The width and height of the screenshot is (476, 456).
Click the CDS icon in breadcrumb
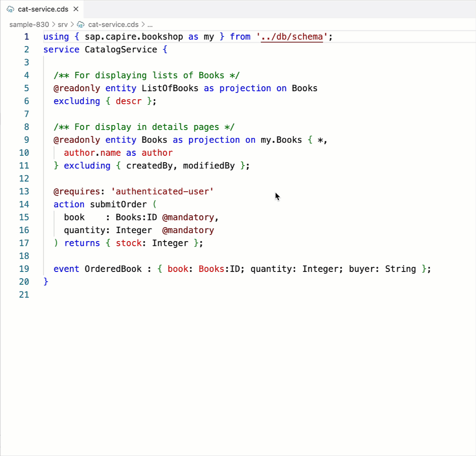click(x=81, y=24)
